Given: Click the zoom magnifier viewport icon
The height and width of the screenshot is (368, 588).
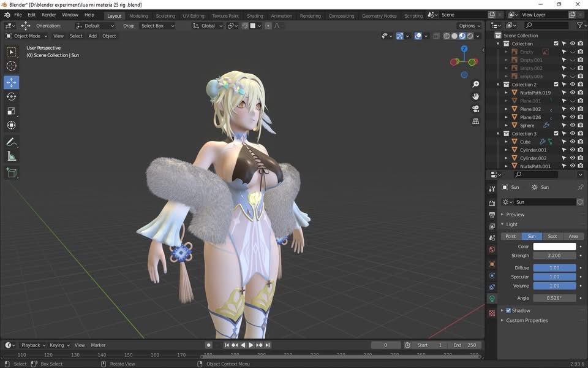Looking at the screenshot, I should coord(475,84).
